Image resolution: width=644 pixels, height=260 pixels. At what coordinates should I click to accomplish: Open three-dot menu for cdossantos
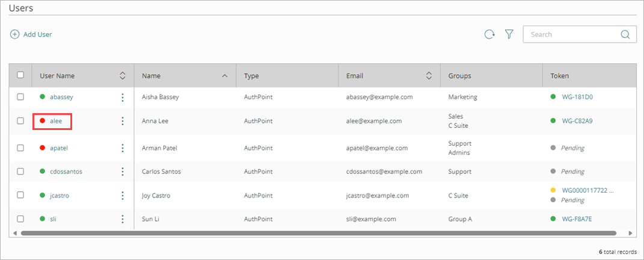pyautogui.click(x=123, y=172)
